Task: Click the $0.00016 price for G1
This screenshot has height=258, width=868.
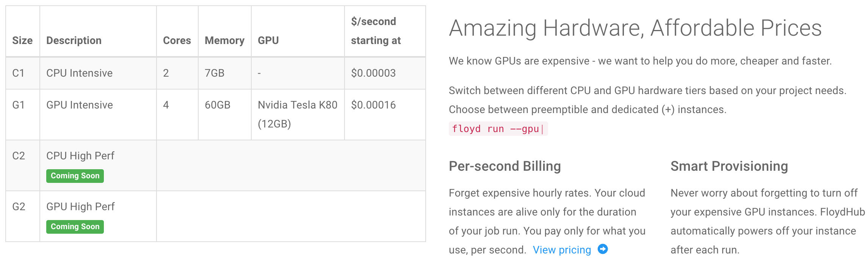Action: 373,105
